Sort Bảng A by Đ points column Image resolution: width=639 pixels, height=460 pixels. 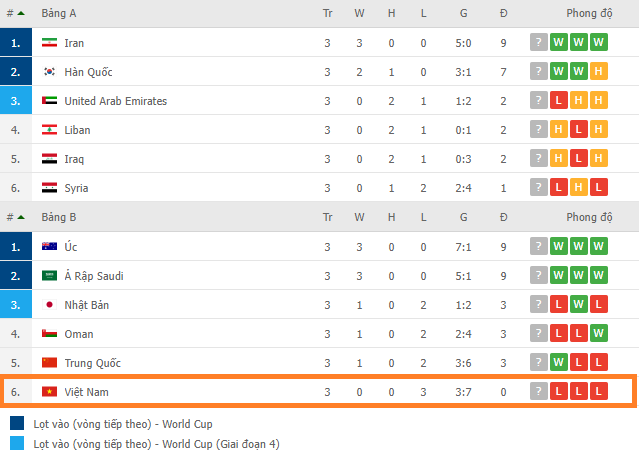tap(504, 13)
